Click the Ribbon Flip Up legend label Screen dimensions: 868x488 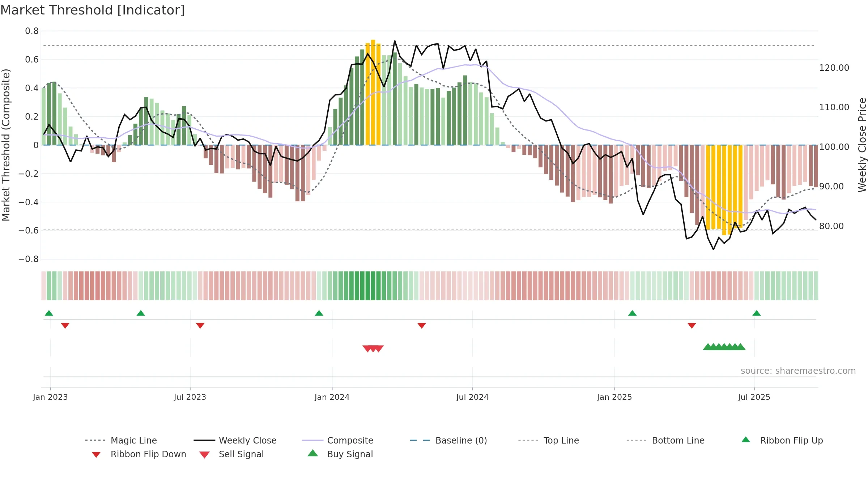click(791, 440)
